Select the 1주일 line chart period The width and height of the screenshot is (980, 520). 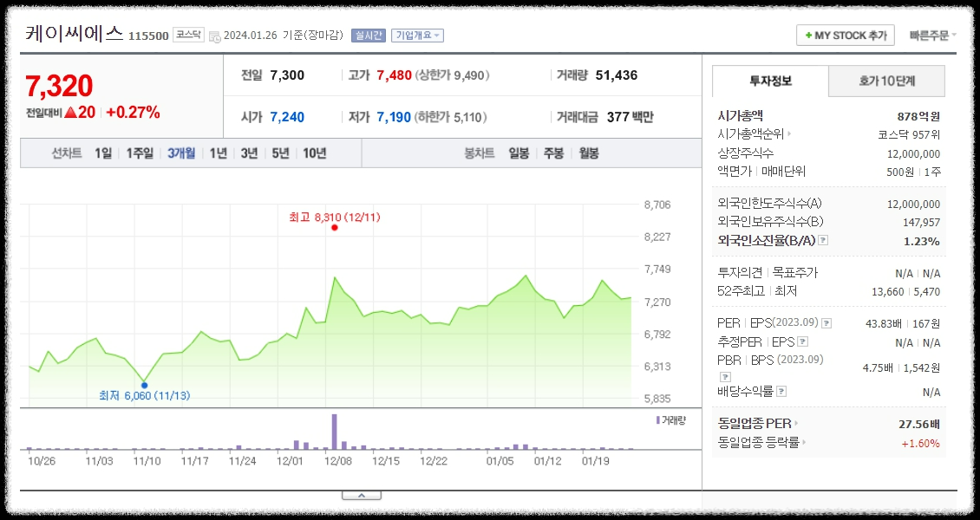click(x=140, y=153)
